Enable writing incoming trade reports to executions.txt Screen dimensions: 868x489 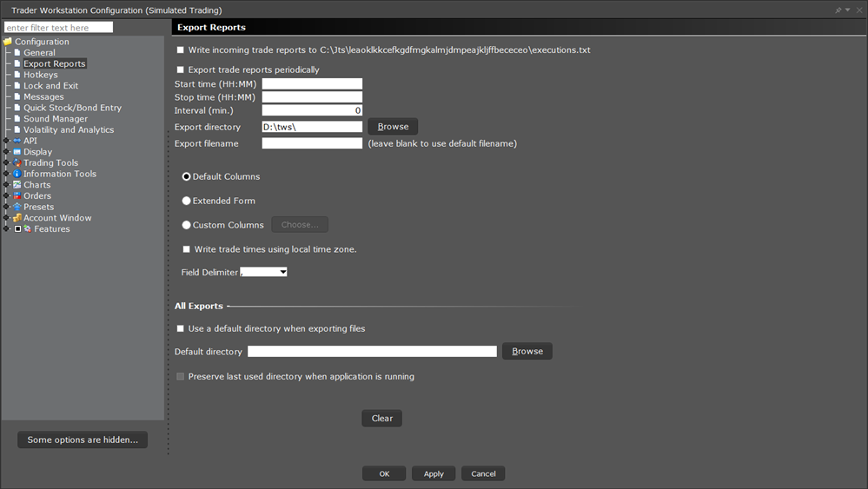coord(181,50)
